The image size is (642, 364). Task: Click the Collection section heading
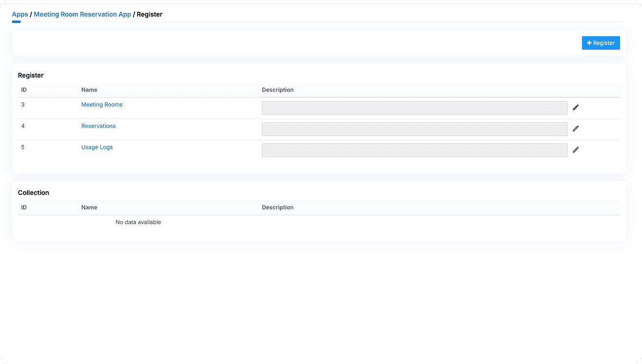[x=33, y=192]
